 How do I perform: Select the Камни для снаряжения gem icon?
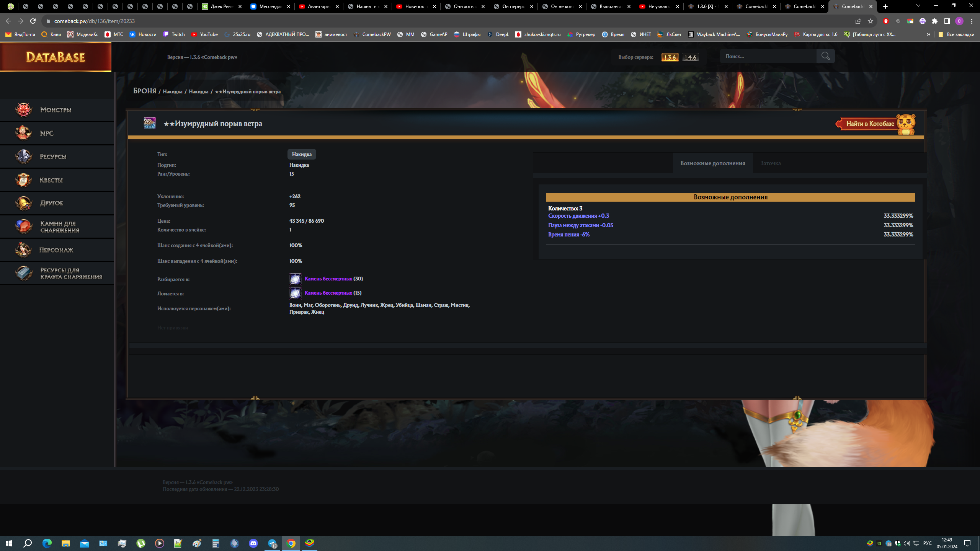click(x=23, y=227)
